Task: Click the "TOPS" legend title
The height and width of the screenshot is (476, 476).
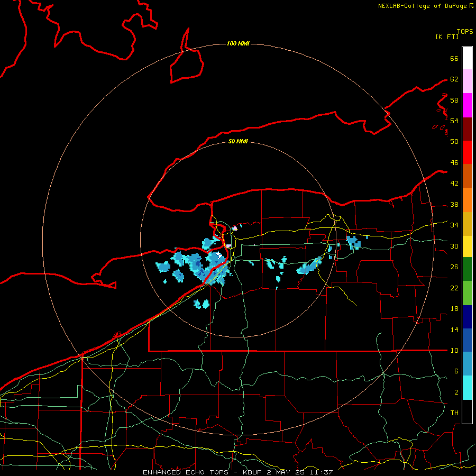Action: click(465, 32)
